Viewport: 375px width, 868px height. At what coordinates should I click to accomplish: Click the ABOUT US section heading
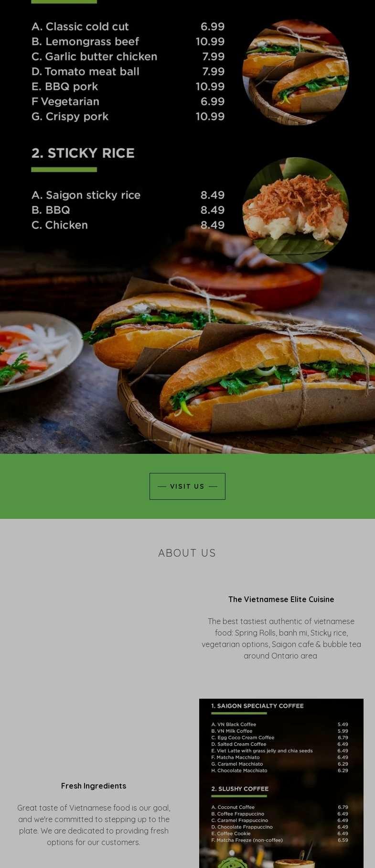[x=187, y=553]
